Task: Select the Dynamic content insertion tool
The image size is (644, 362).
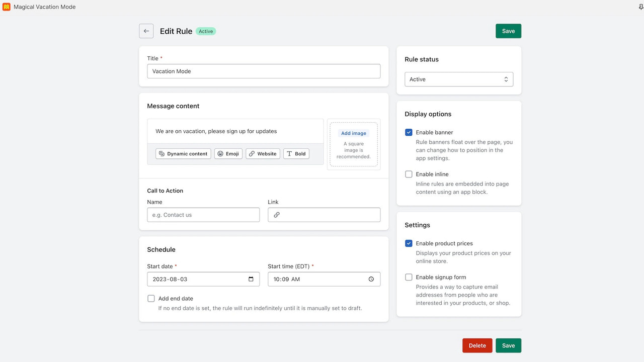Action: (x=183, y=153)
